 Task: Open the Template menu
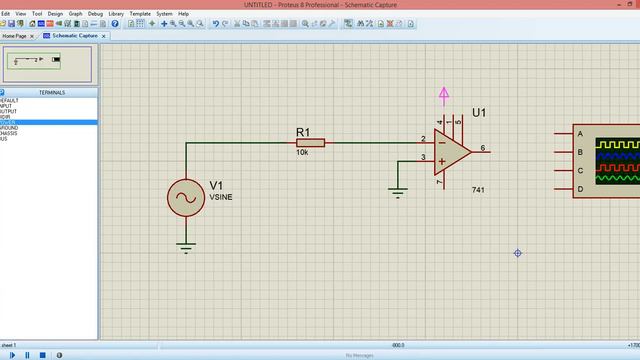140,14
